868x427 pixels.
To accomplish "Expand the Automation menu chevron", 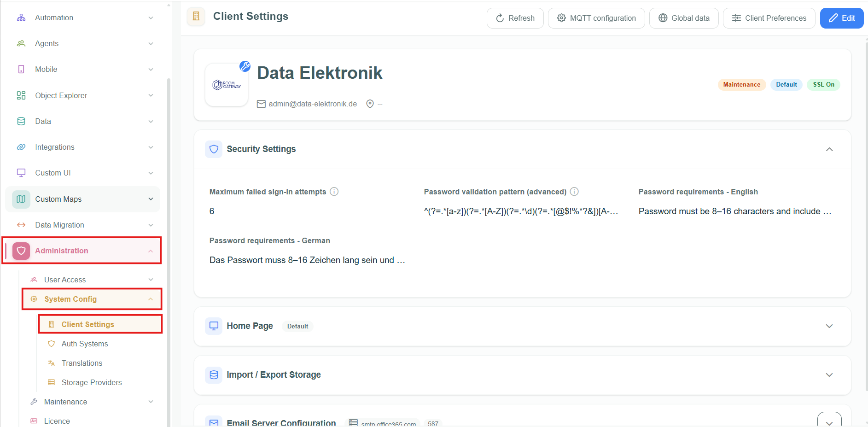I will [x=151, y=18].
